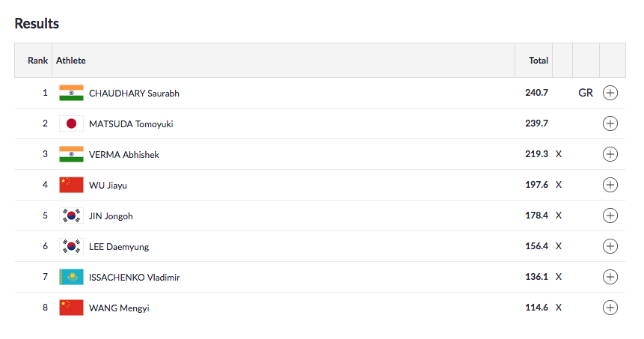Expand LEE Daemyung's result row
The width and height of the screenshot is (644, 339).
610,246
